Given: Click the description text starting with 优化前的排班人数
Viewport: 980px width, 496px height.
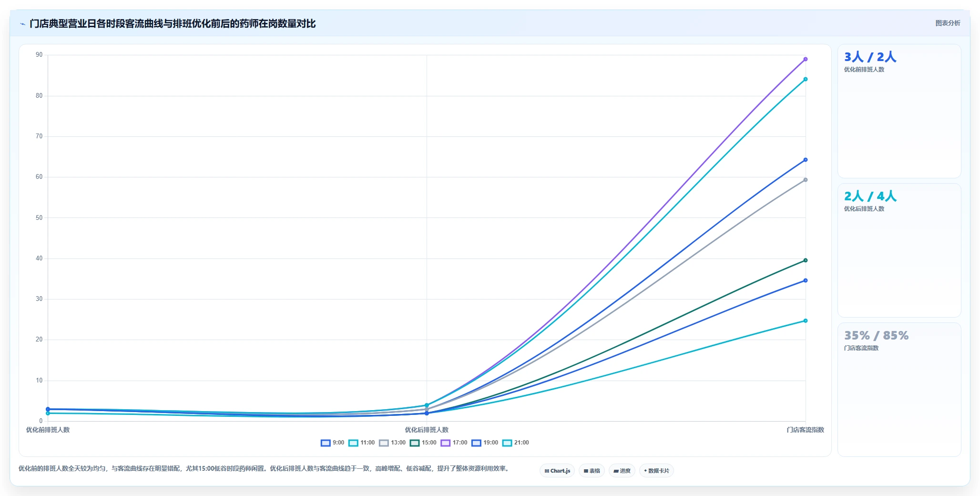Looking at the screenshot, I should coord(265,468).
